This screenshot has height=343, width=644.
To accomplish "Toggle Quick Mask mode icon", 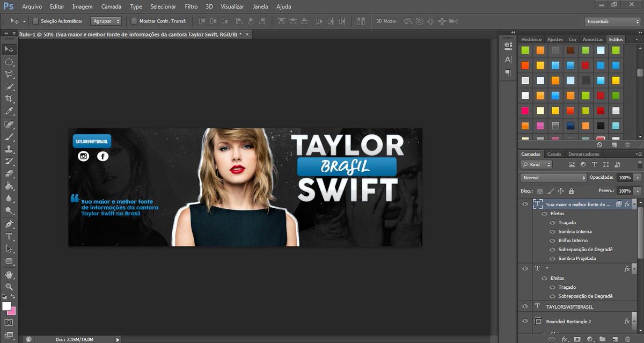I will coord(9,323).
